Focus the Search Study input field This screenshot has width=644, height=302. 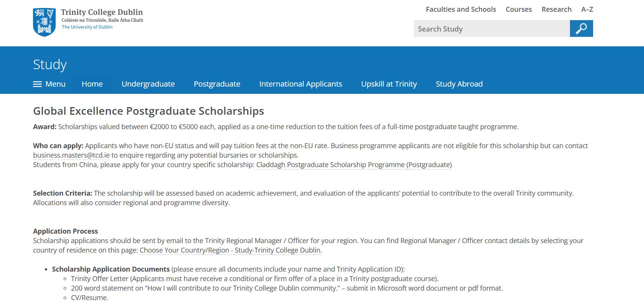[492, 28]
